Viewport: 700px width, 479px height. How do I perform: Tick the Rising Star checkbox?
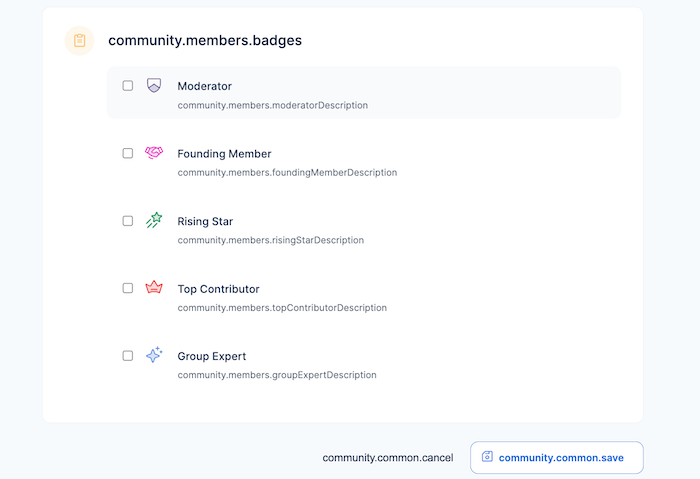(x=128, y=221)
